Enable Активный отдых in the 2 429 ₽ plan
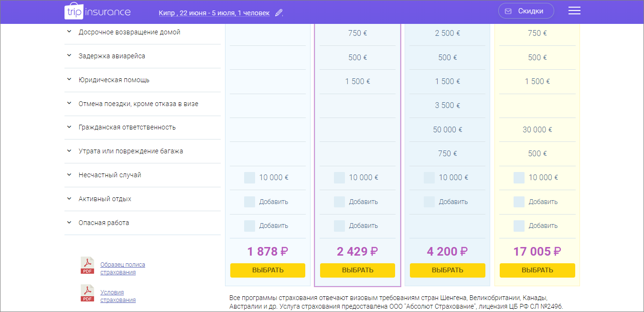644x312 pixels. tap(339, 202)
